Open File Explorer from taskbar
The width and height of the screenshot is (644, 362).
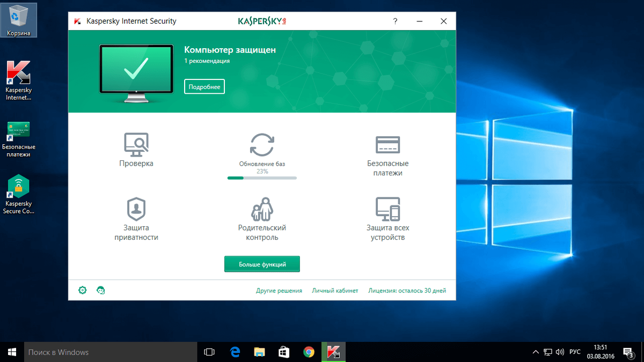point(259,352)
